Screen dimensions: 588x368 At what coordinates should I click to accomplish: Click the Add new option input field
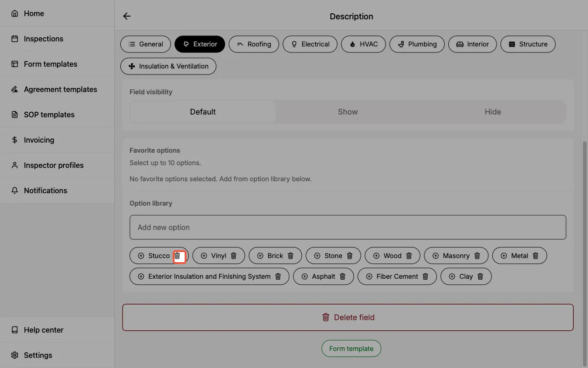click(x=348, y=227)
